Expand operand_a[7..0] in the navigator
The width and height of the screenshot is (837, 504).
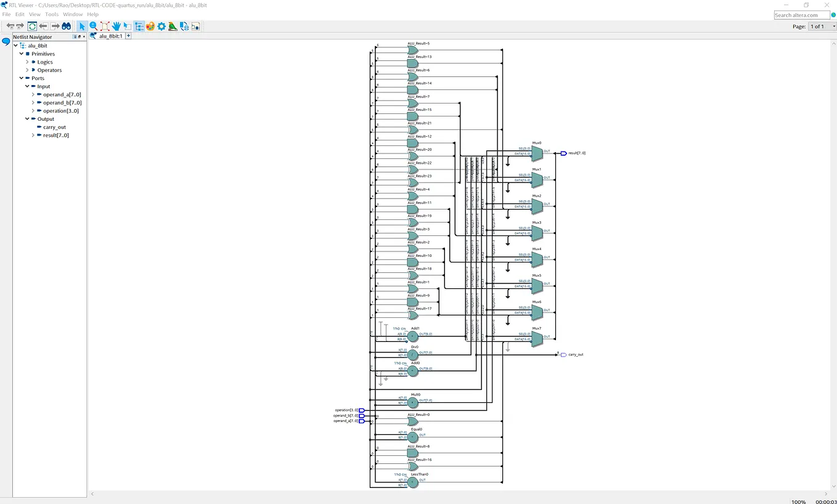pos(33,94)
